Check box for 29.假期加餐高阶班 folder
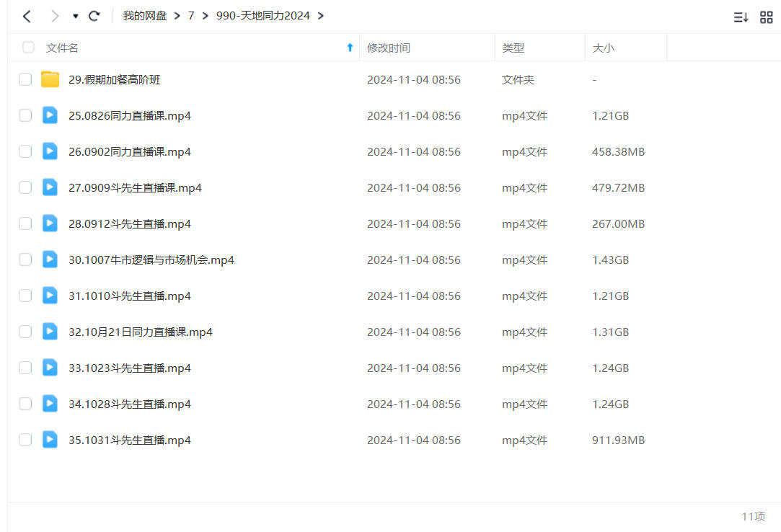Screen dimensions: 781x532 [25, 79]
